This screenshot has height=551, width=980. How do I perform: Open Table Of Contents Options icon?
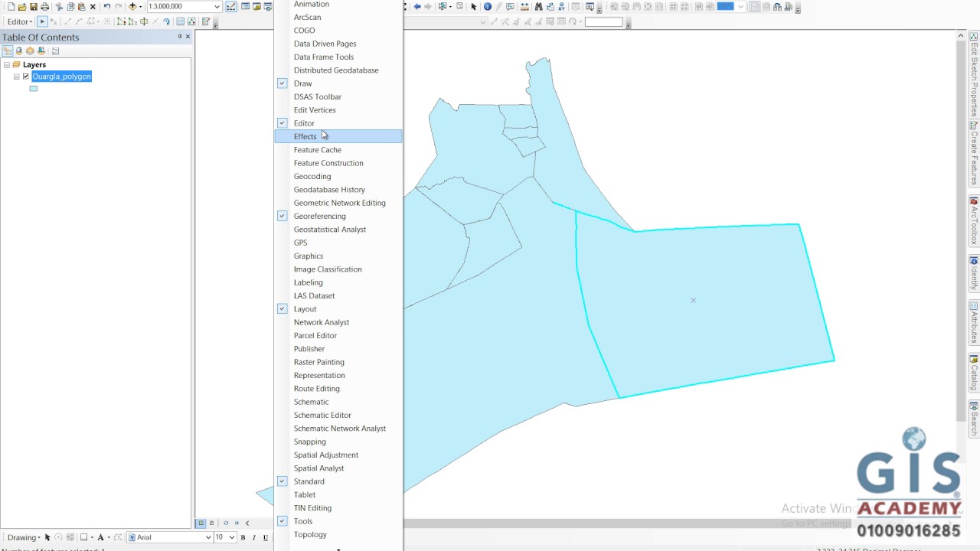click(x=55, y=51)
